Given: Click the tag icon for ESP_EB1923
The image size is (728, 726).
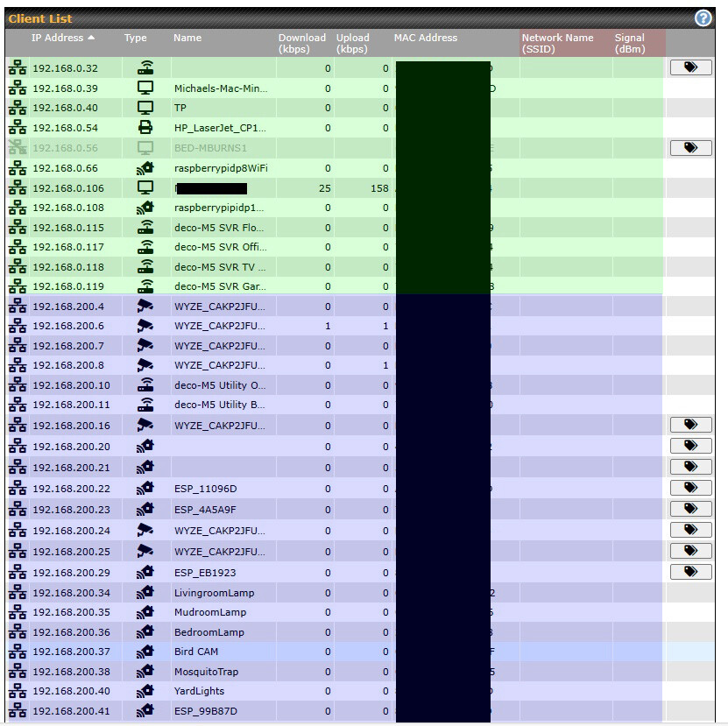Looking at the screenshot, I should coord(690,572).
